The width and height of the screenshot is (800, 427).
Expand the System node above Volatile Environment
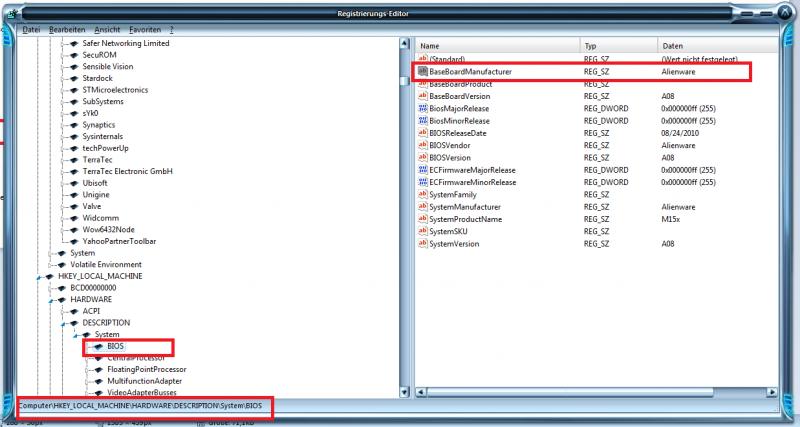click(x=51, y=253)
